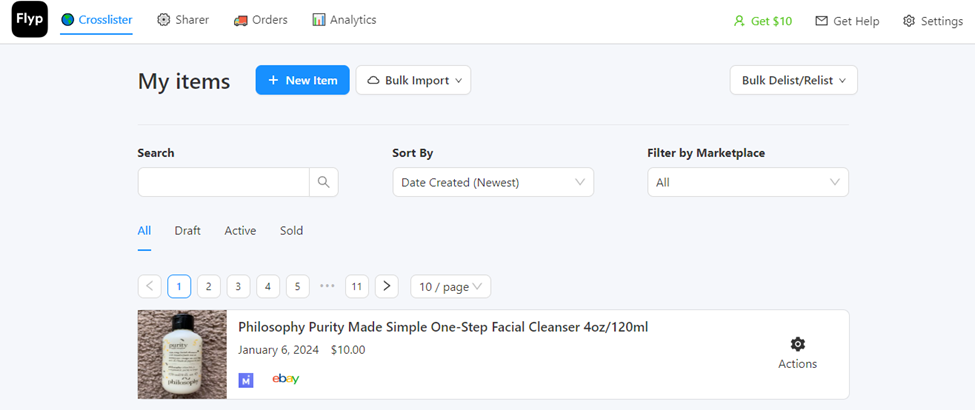This screenshot has width=975, height=410.
Task: Go to page 1
Action: (179, 286)
